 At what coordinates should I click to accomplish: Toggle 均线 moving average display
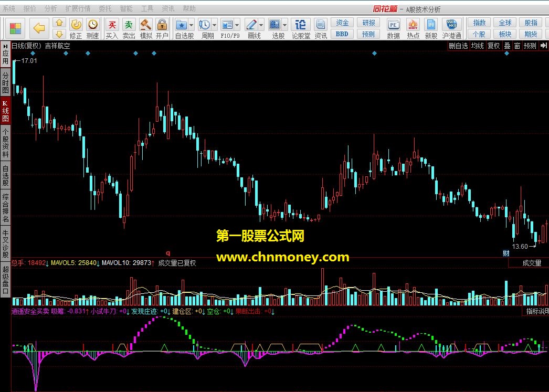[477, 46]
